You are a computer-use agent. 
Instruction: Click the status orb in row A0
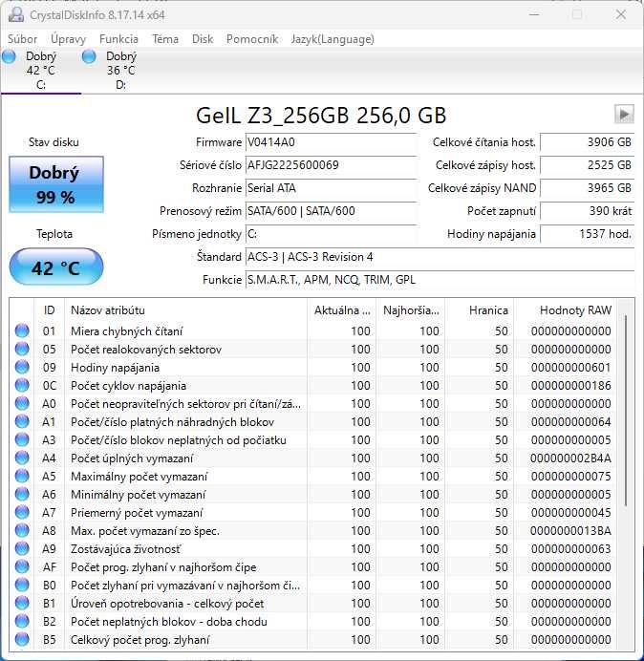(x=22, y=403)
